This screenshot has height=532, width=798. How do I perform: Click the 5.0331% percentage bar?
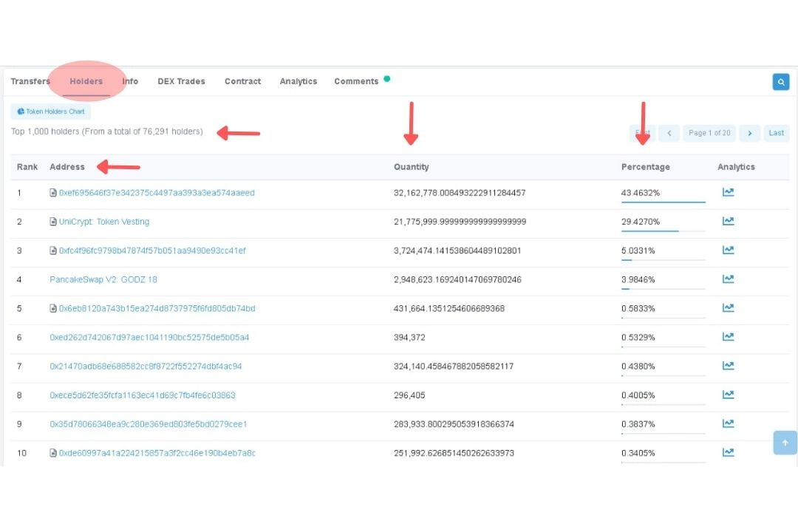pos(663,260)
